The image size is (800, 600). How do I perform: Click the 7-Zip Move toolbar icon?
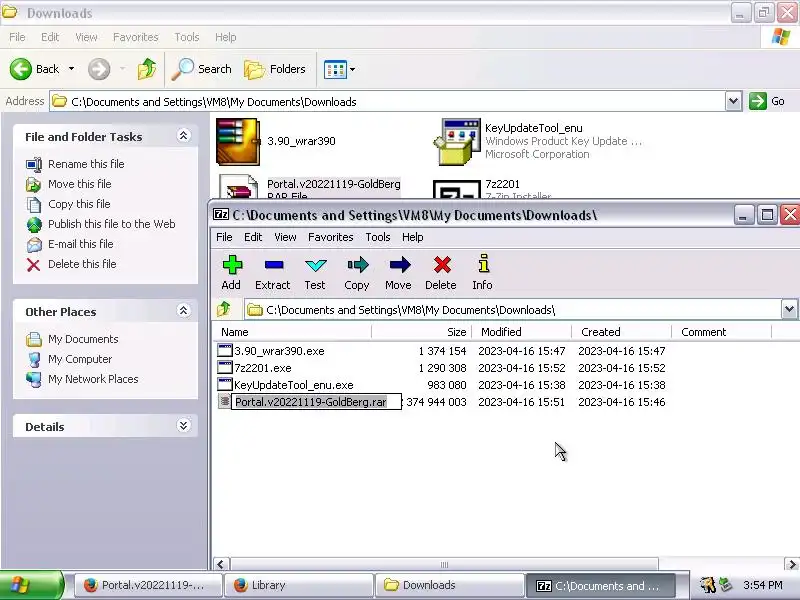[x=399, y=265]
